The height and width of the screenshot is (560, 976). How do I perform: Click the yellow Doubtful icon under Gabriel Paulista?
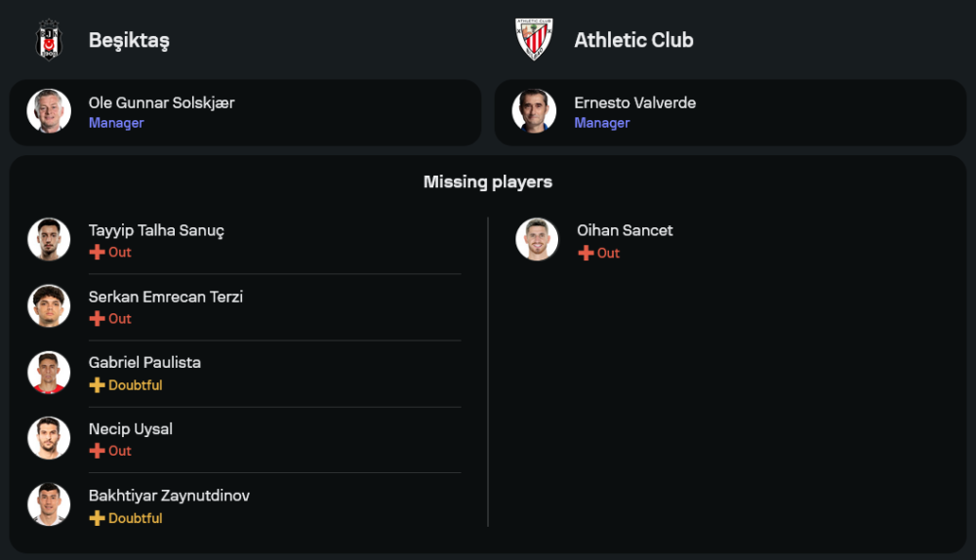[97, 385]
